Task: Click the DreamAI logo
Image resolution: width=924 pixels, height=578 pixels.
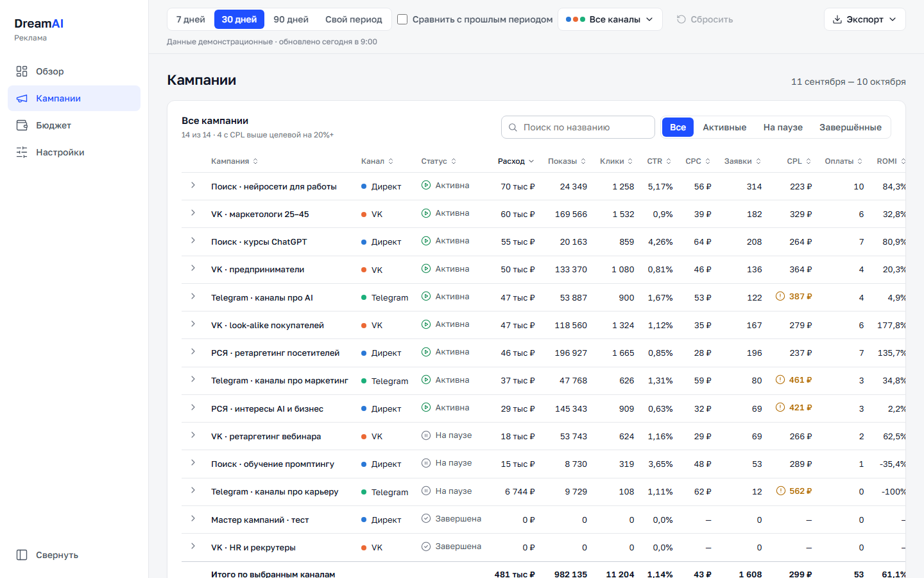Action: (39, 24)
